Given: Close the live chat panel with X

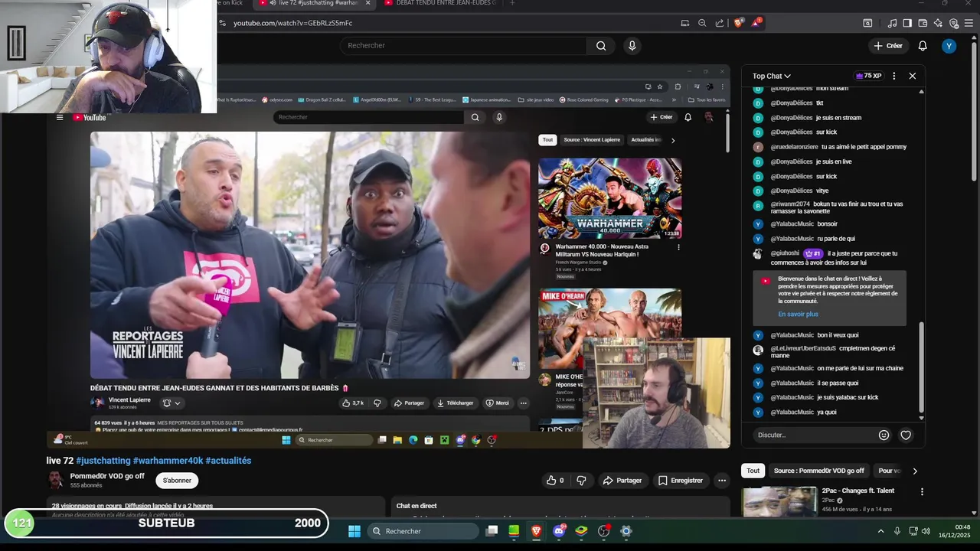Looking at the screenshot, I should (x=913, y=76).
